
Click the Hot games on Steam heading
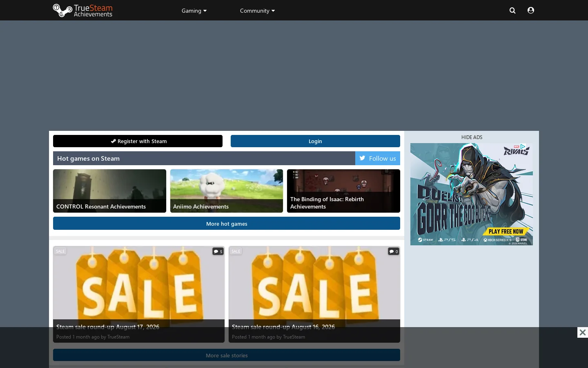tap(88, 158)
